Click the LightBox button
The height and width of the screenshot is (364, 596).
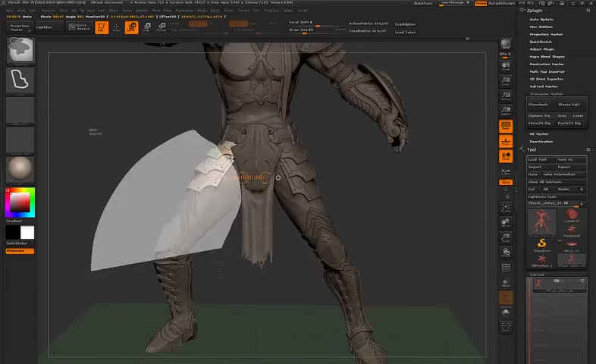[x=49, y=27]
